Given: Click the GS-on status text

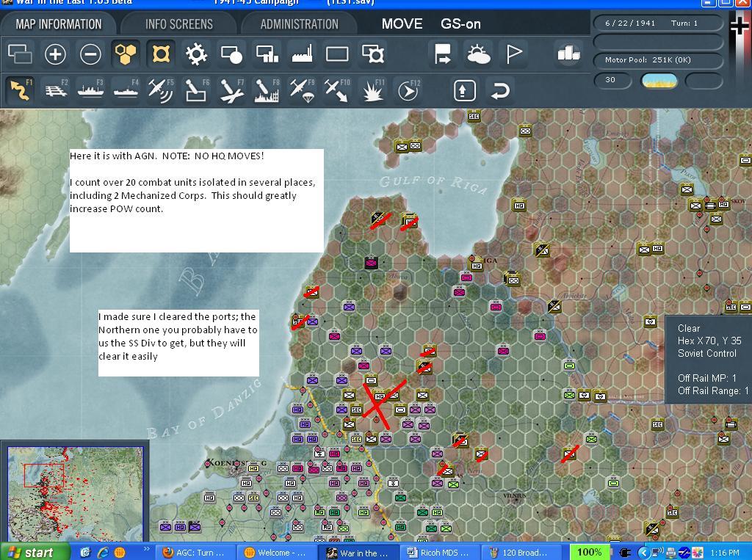Looking at the screenshot, I should (460, 24).
